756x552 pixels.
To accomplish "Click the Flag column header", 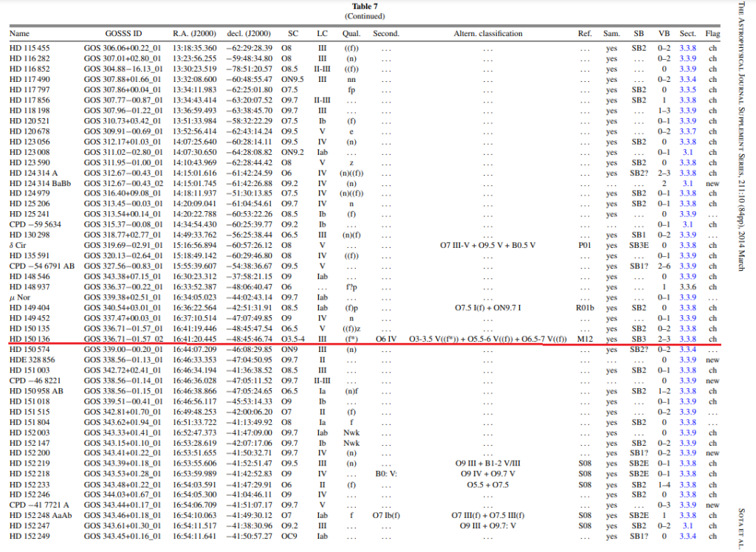I will click(712, 34).
